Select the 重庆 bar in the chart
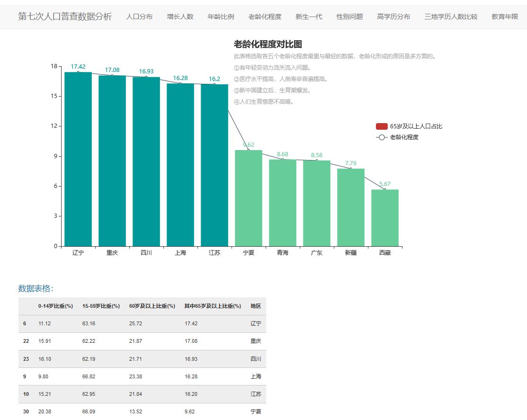 (x=112, y=161)
